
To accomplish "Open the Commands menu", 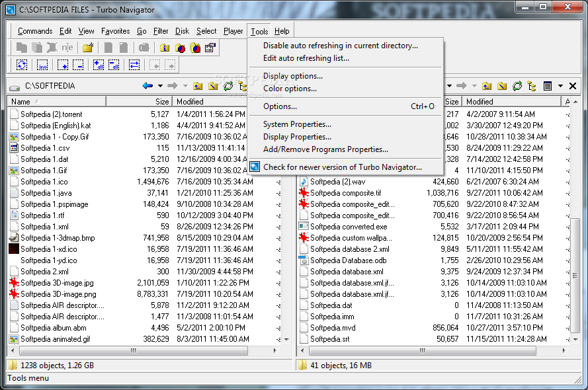I will tap(35, 31).
